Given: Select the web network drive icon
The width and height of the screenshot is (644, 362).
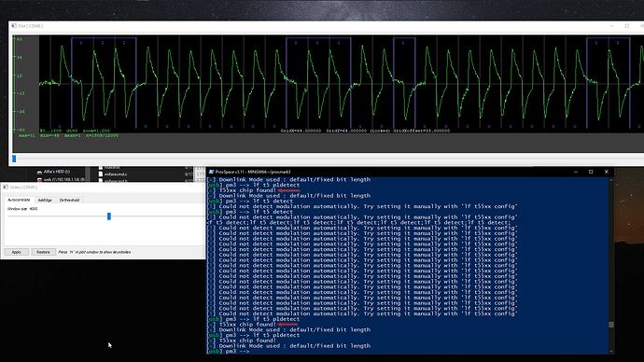Looking at the screenshot, I should pos(39,179).
